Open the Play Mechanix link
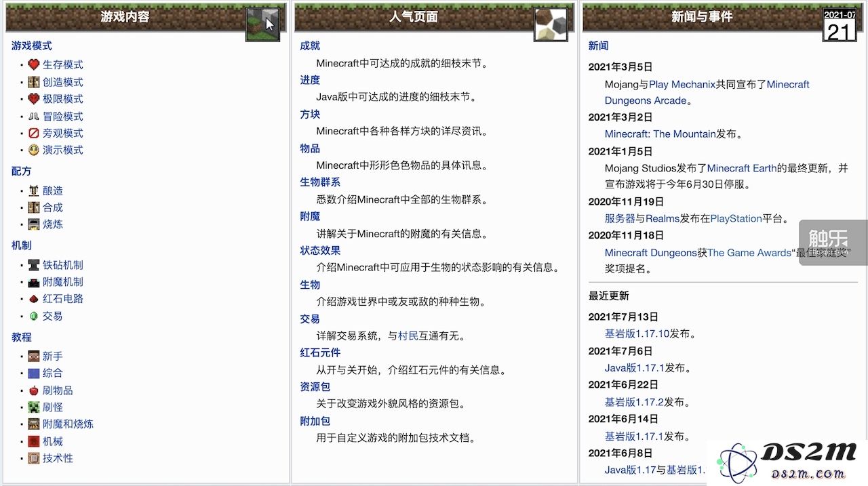 (x=682, y=85)
